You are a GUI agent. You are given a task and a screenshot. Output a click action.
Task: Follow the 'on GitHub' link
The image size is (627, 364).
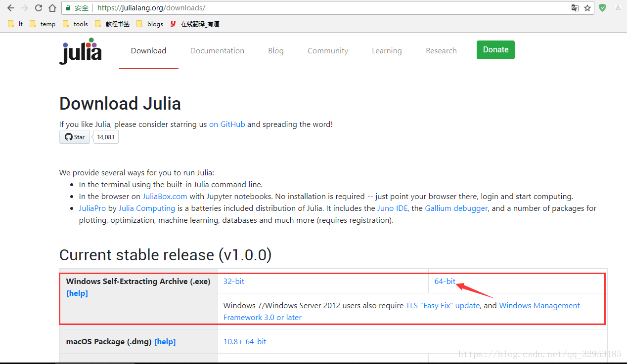point(227,124)
